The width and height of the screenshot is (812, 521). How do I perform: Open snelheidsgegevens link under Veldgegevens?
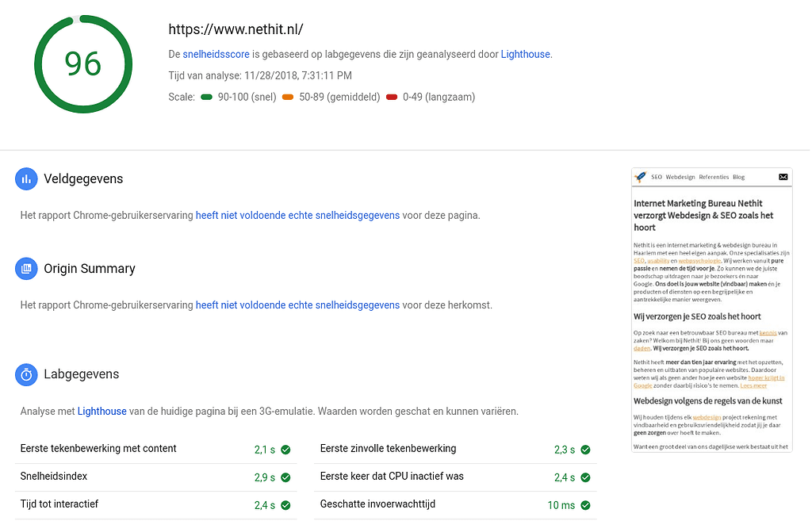(x=298, y=216)
